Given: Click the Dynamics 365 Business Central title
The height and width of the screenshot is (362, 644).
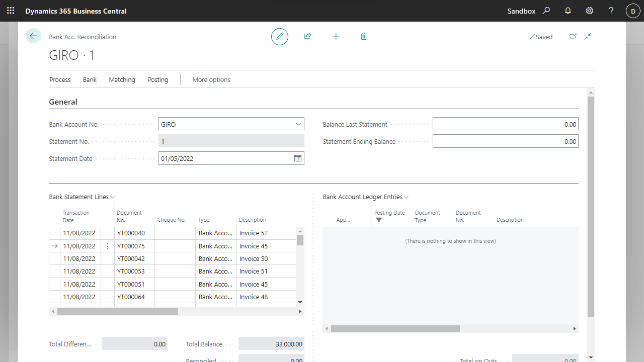Looking at the screenshot, I should click(76, 11).
